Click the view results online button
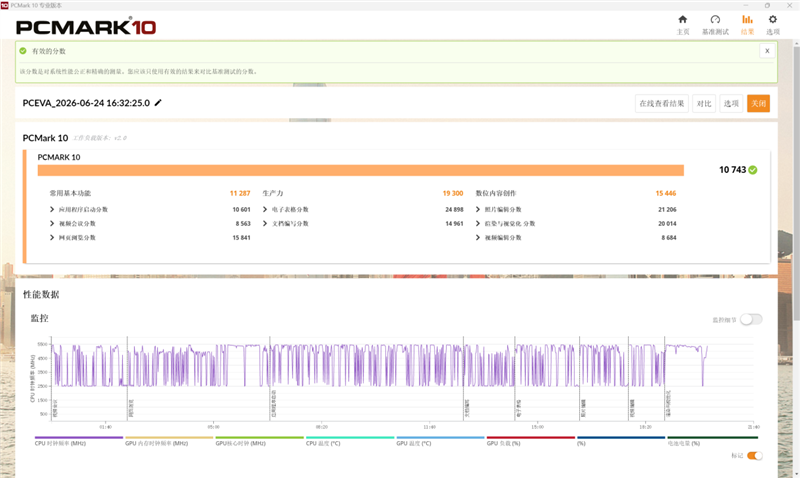 point(662,104)
